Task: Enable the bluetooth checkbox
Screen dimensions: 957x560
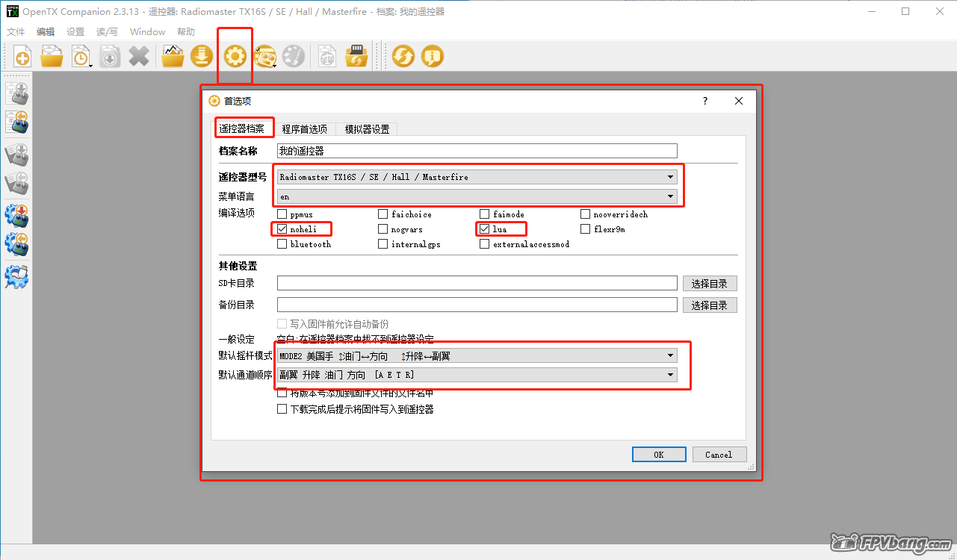Action: (282, 244)
